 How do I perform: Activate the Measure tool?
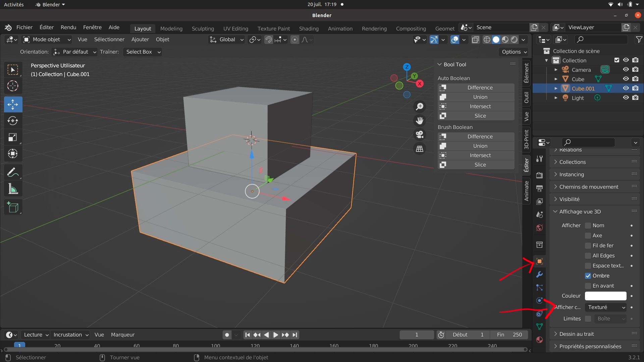click(x=13, y=189)
